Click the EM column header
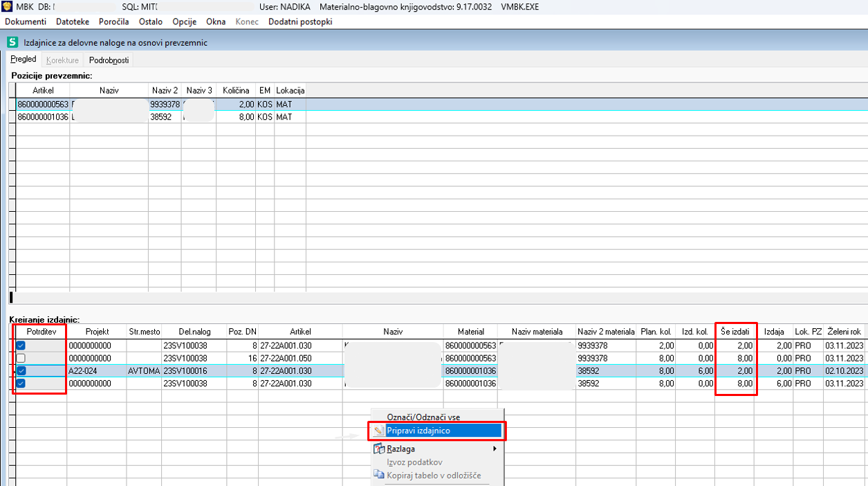 tap(265, 91)
